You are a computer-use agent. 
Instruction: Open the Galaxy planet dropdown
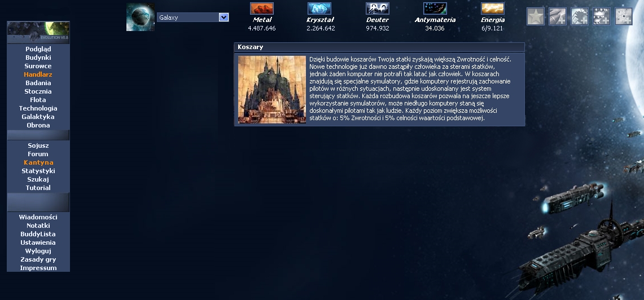coord(192,17)
